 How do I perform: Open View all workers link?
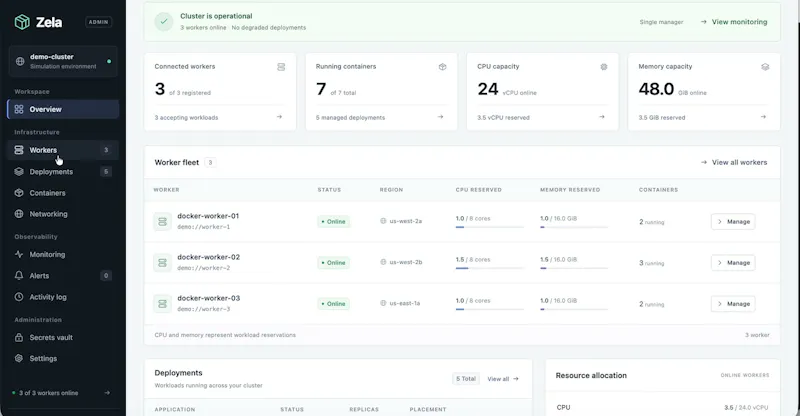(734, 162)
